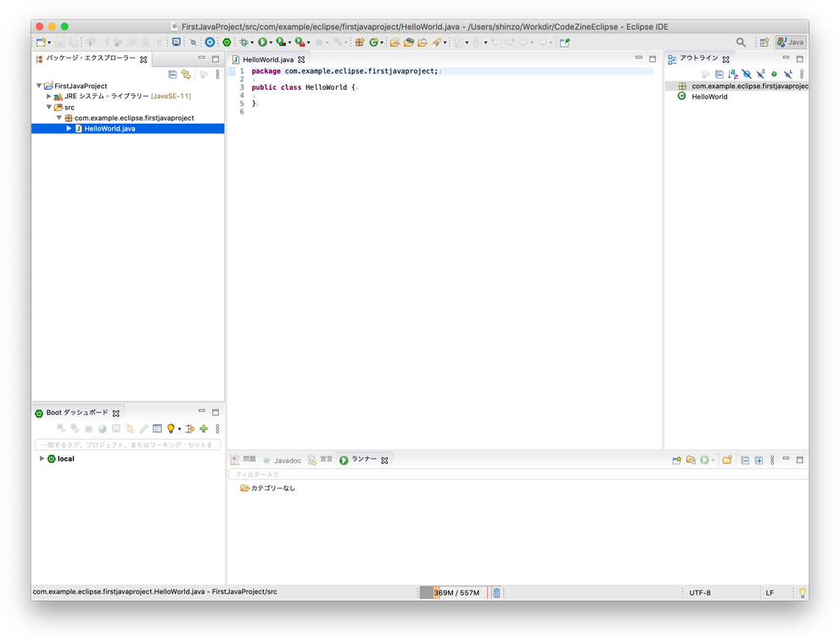The width and height of the screenshot is (840, 643).
Task: Expand the local node in Boot Dashboard
Action: tap(42, 459)
